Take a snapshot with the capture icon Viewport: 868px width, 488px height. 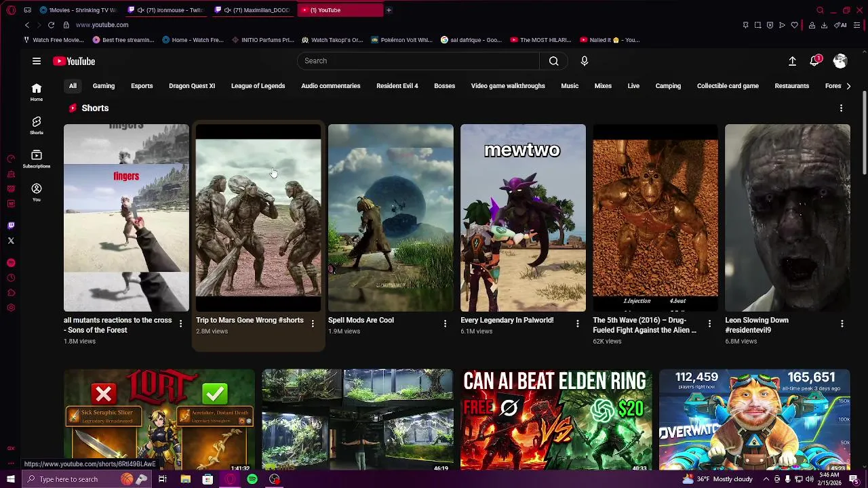coord(757,25)
